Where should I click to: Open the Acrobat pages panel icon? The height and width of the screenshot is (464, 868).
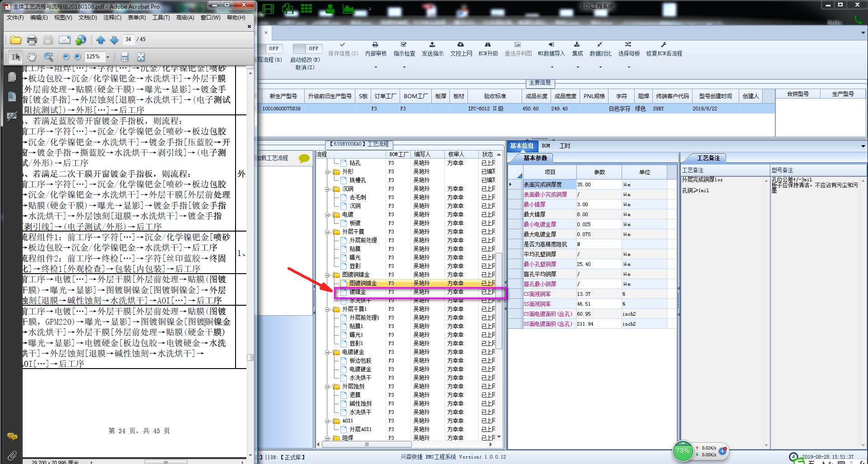coord(12,77)
